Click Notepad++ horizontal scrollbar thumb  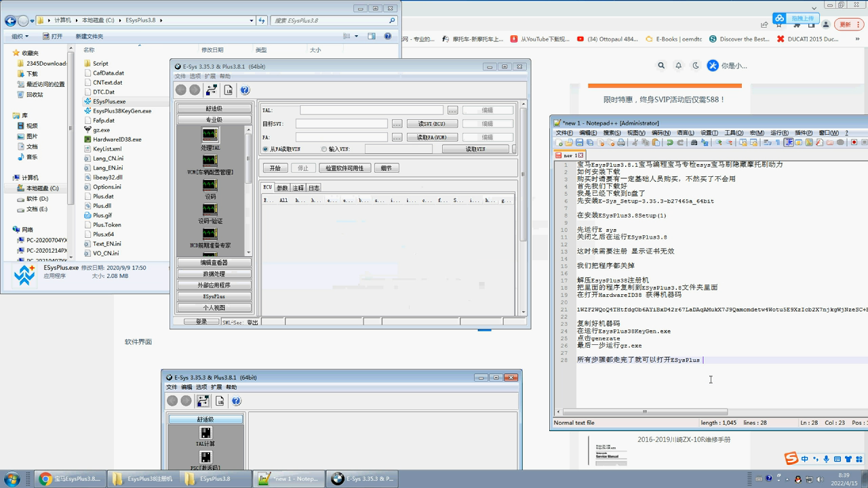click(644, 411)
